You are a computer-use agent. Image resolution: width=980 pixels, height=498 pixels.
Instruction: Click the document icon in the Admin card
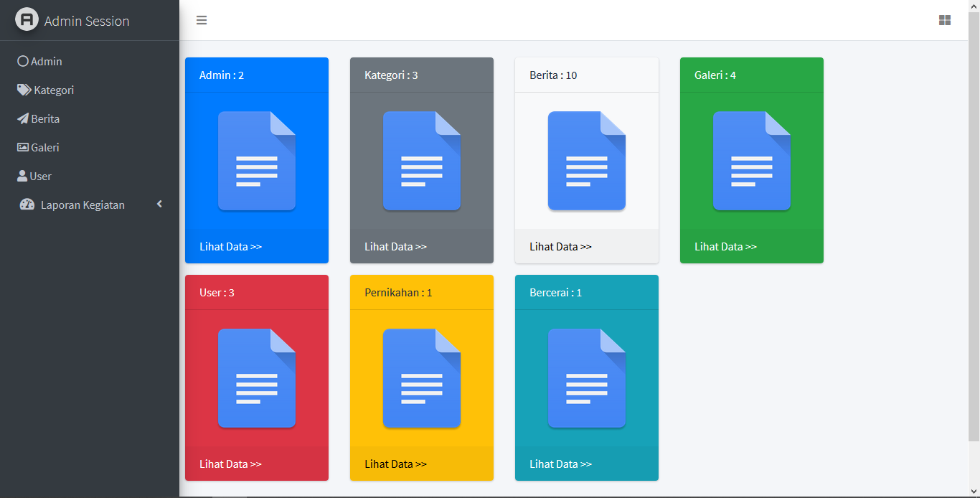257,161
